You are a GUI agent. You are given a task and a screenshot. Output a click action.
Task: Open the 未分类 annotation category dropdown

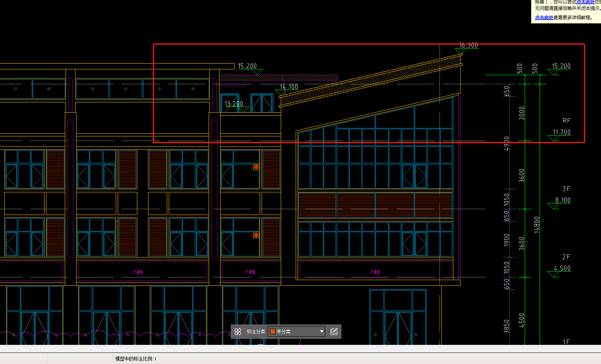click(x=296, y=331)
